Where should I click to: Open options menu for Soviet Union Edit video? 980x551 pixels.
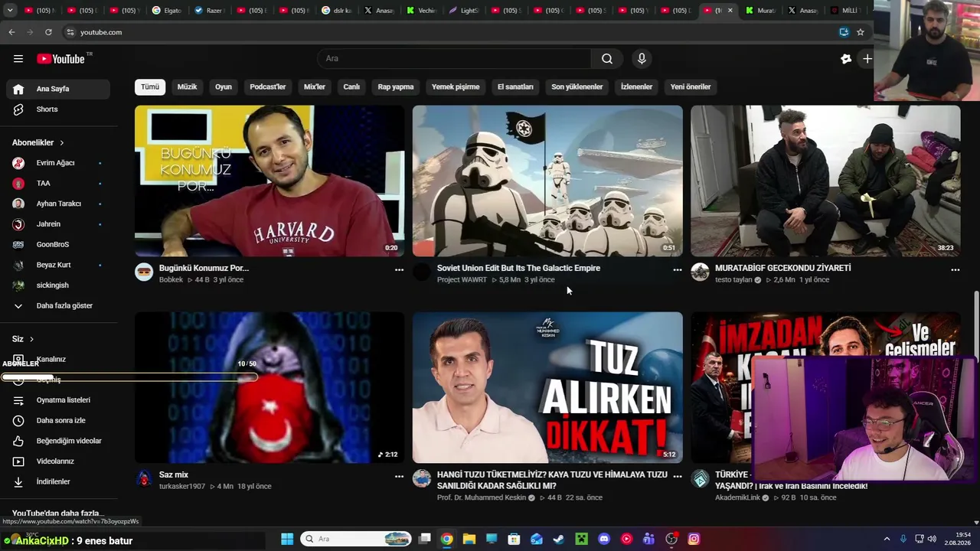pos(677,270)
